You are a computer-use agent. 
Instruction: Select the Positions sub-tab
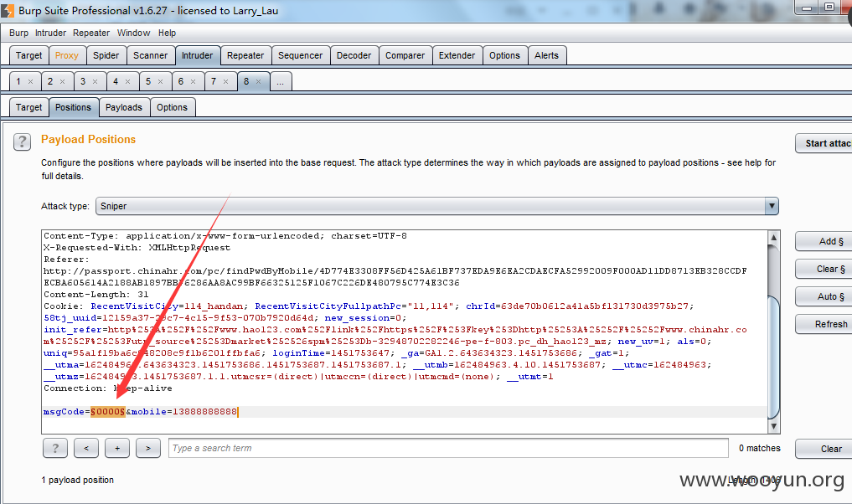74,107
